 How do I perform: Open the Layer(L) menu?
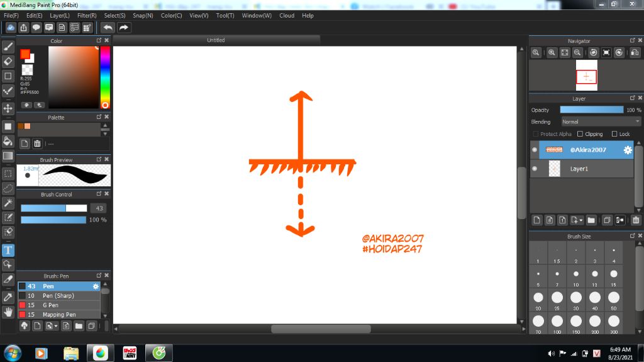pos(60,15)
